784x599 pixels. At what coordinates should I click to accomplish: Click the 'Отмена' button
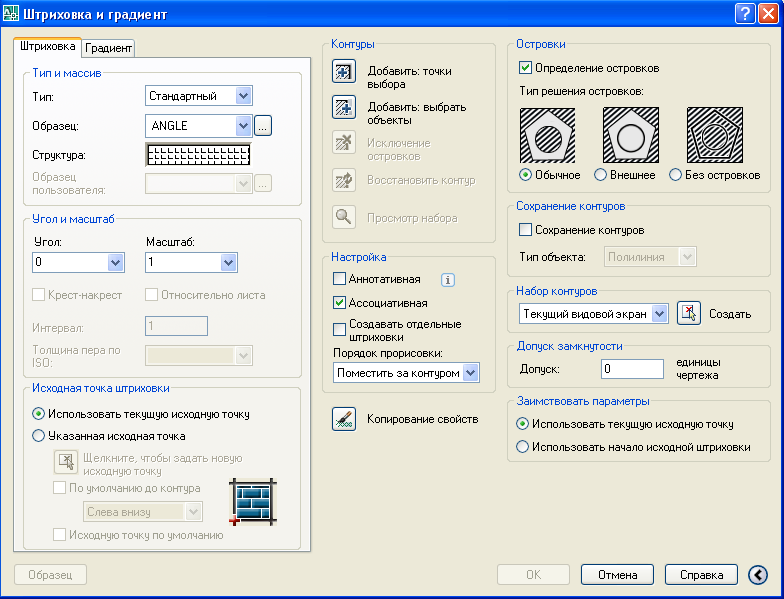pos(618,575)
